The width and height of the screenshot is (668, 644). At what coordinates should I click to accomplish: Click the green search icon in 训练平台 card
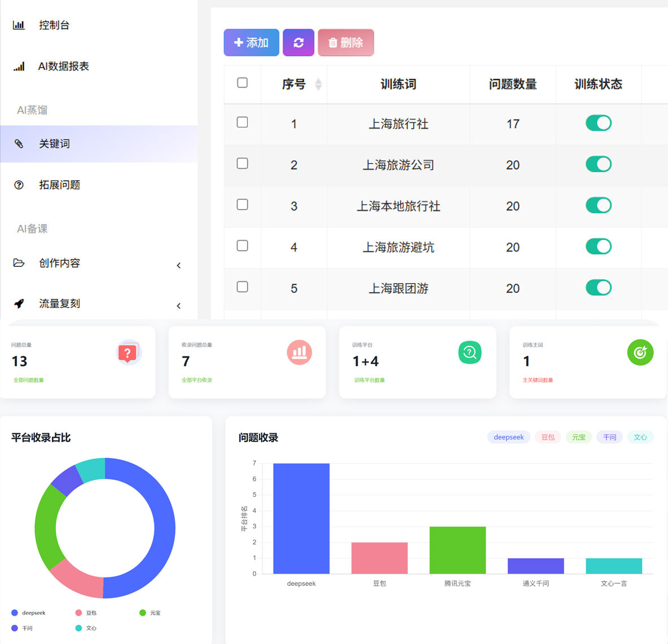click(469, 352)
